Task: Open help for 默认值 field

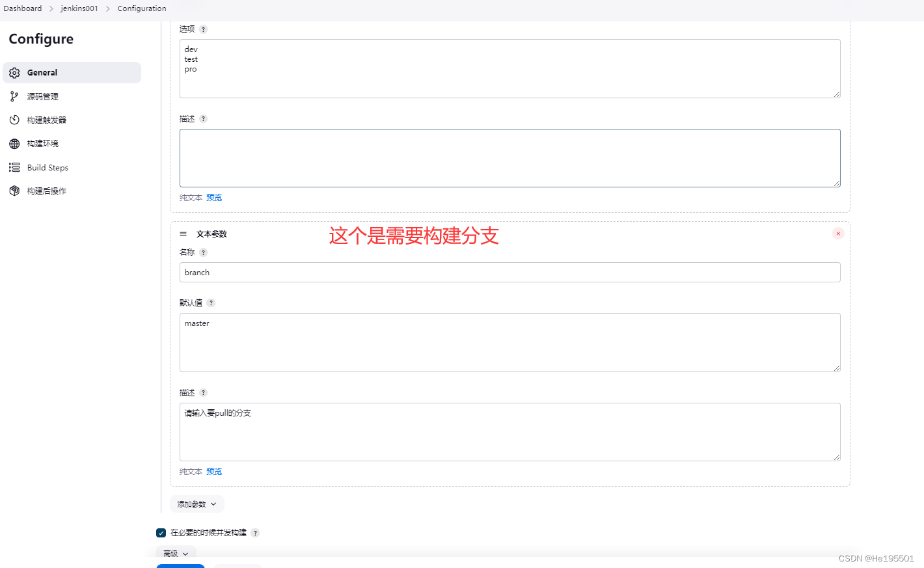Action: pyautogui.click(x=211, y=303)
